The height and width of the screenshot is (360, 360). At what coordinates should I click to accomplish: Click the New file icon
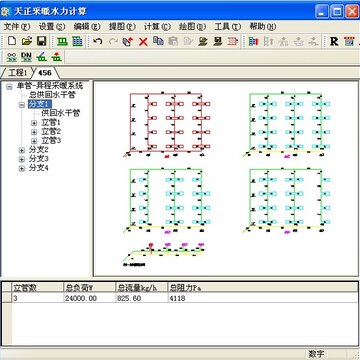12,41
